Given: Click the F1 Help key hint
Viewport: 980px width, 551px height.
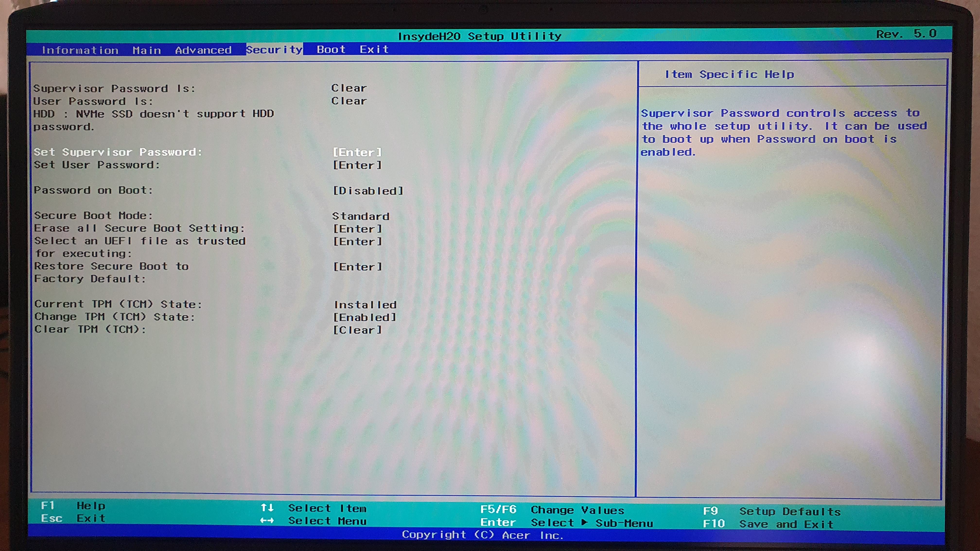Looking at the screenshot, I should pos(73,505).
